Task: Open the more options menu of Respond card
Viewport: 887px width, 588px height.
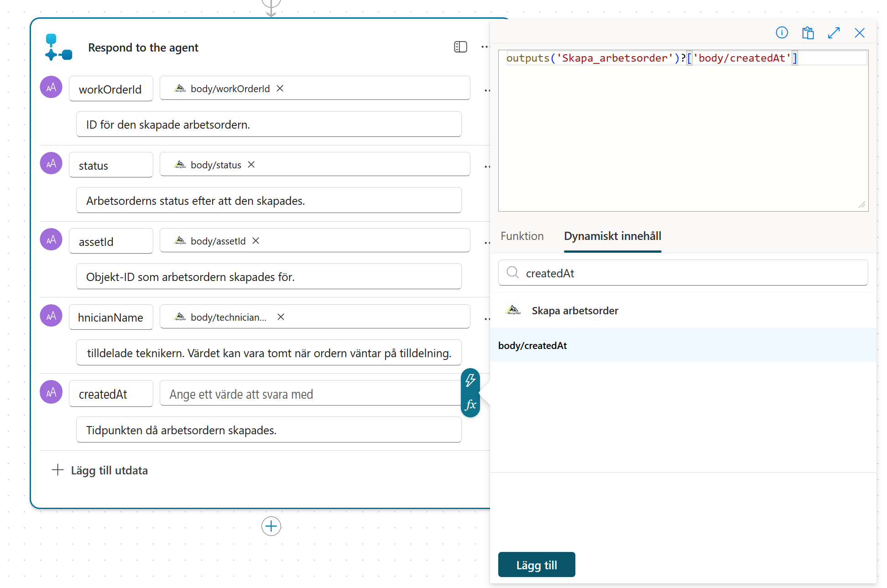Action: [485, 47]
